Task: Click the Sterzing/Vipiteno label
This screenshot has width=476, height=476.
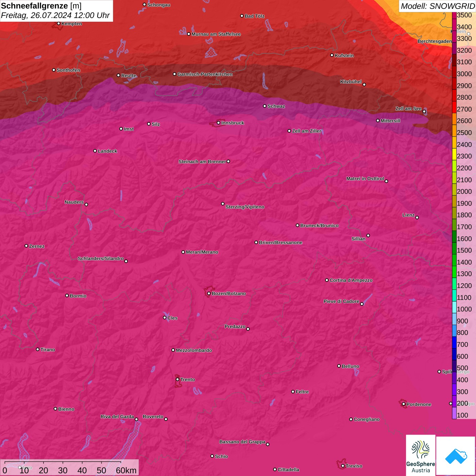Action: point(245,207)
